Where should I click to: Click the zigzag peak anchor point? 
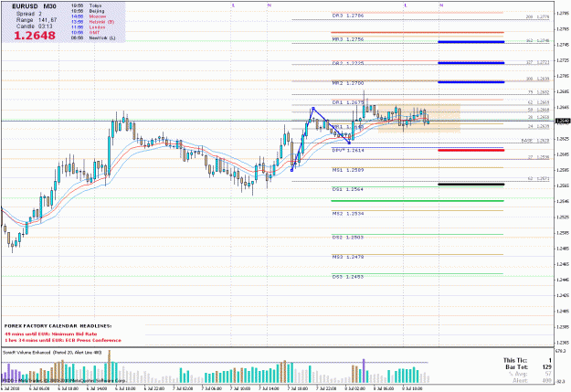pyautogui.click(x=313, y=108)
